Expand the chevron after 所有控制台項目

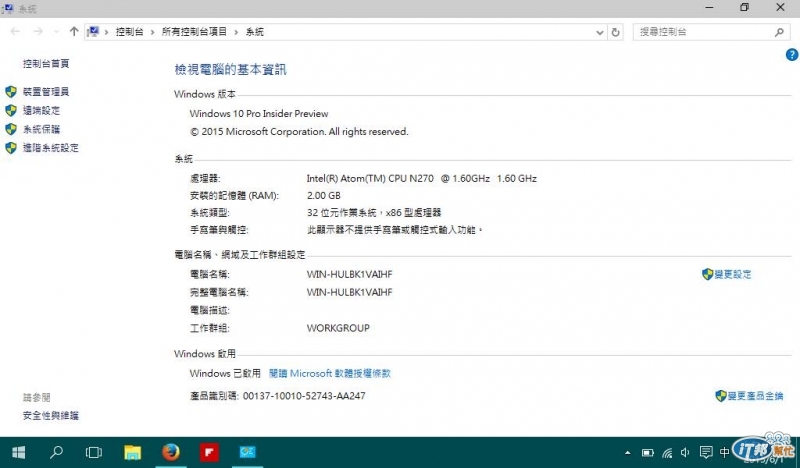pos(236,32)
